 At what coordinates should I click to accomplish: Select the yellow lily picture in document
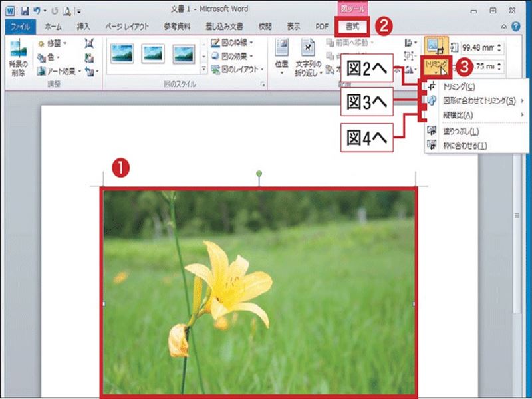(x=259, y=293)
